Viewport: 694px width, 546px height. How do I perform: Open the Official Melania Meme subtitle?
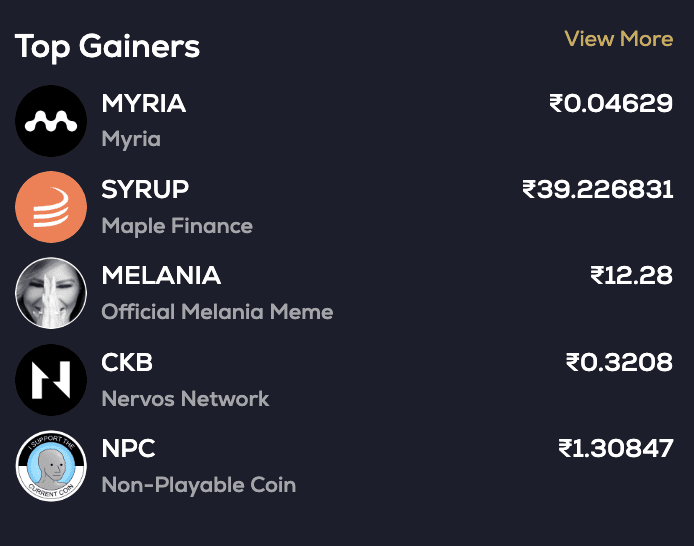(x=217, y=312)
